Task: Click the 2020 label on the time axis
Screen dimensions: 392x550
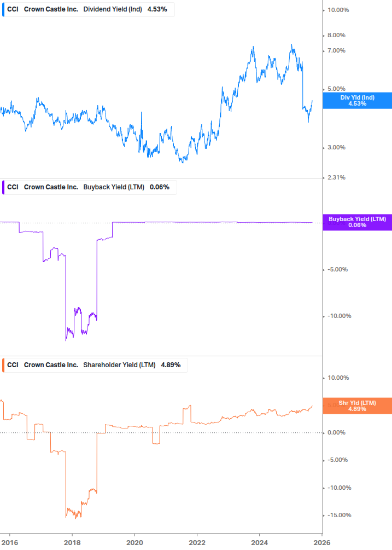Action: 134,543
